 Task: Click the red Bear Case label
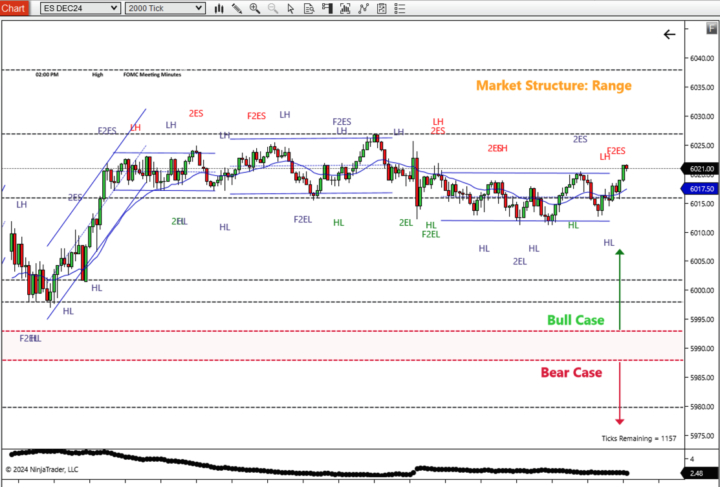(x=571, y=372)
